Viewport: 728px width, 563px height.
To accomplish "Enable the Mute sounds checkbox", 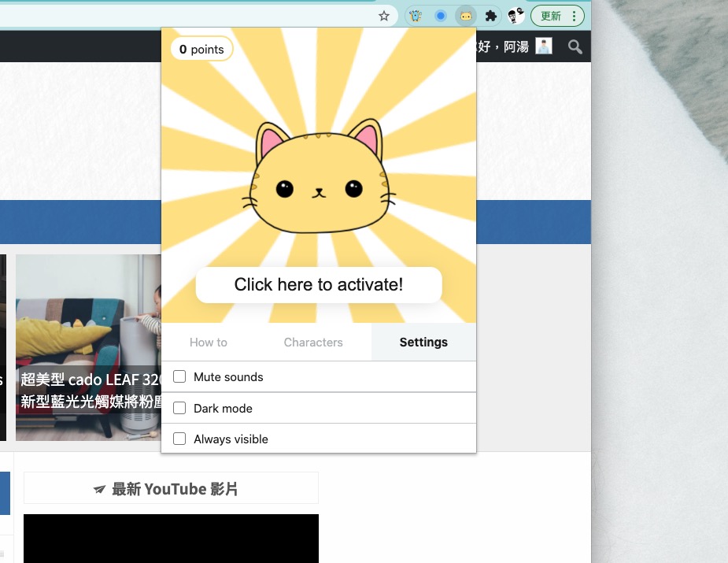I will coord(179,376).
